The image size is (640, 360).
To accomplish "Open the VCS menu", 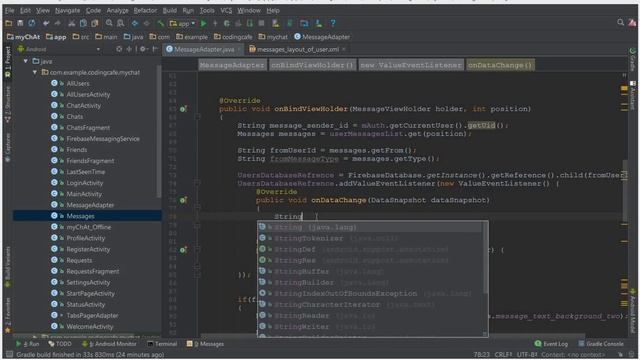I will coord(226,11).
